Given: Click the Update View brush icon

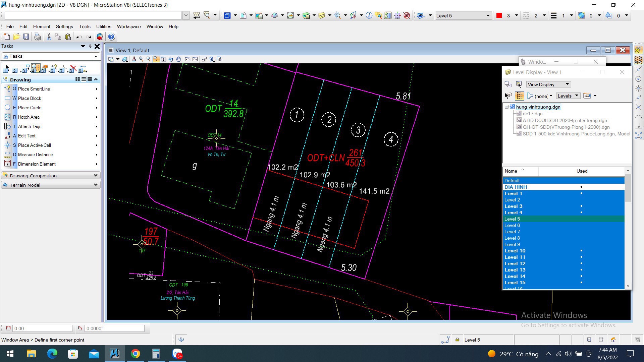Looking at the screenshot, I should pos(134,59).
